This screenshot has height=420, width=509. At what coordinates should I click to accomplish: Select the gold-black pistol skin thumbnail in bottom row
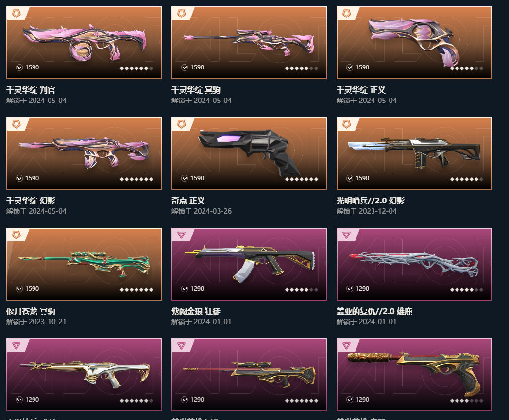click(414, 374)
